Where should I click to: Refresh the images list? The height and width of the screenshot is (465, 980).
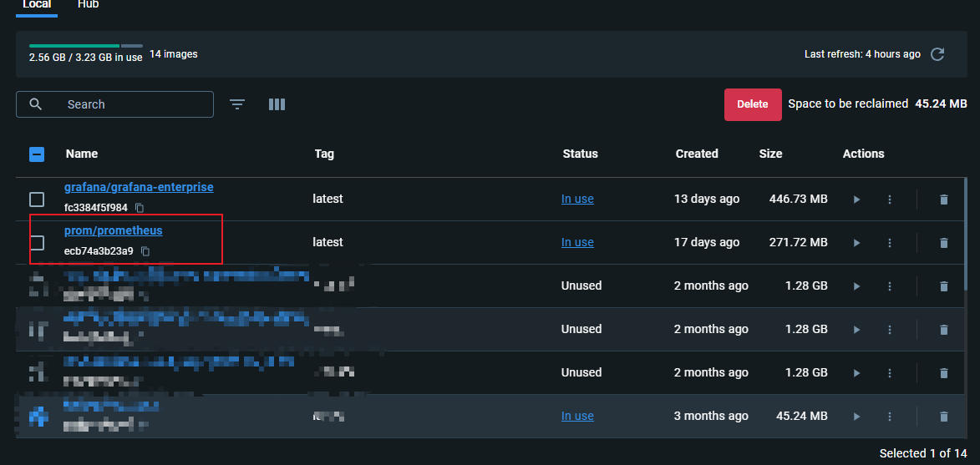[937, 54]
